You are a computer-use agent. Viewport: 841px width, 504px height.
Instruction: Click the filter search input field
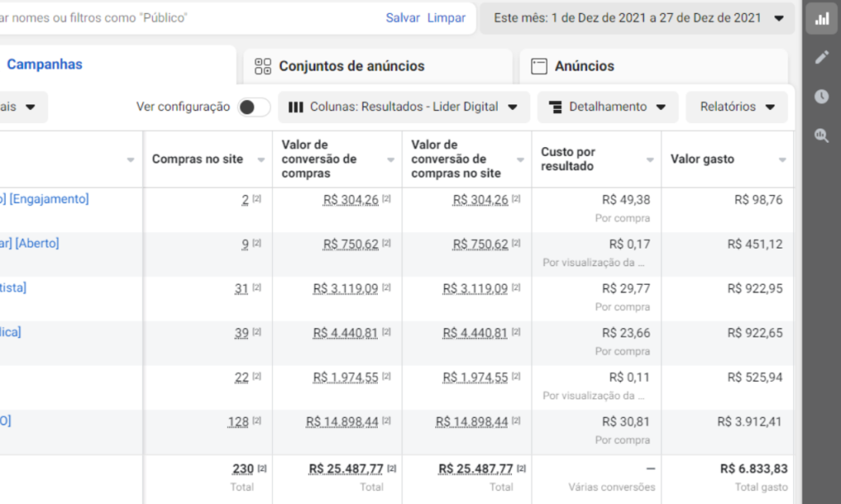click(164, 16)
